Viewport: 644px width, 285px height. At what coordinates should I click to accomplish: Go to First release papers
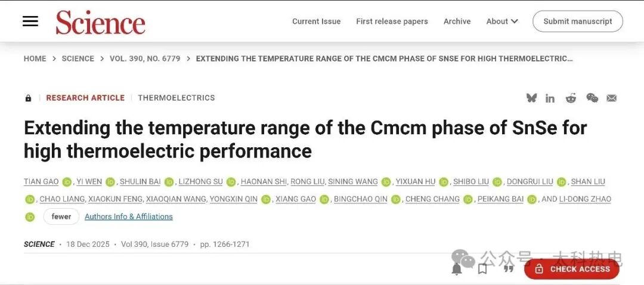click(x=392, y=21)
